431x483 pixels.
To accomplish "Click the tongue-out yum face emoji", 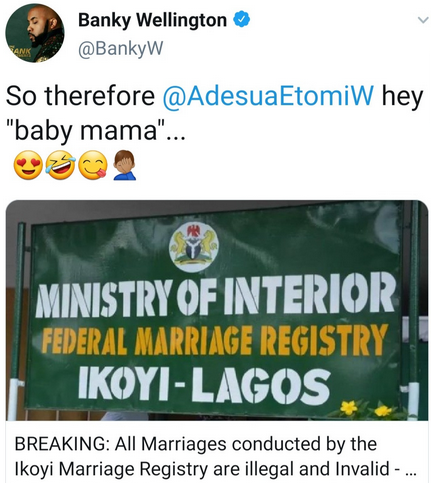I will (x=93, y=165).
